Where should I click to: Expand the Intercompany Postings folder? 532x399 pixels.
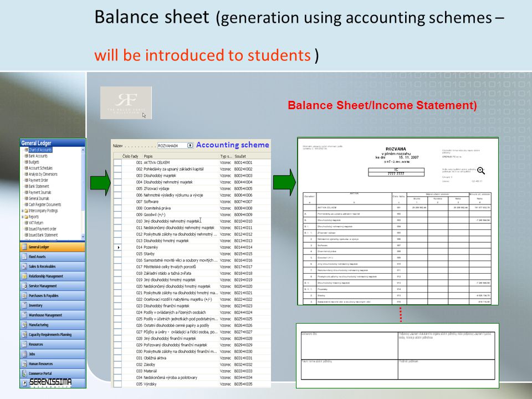22,211
